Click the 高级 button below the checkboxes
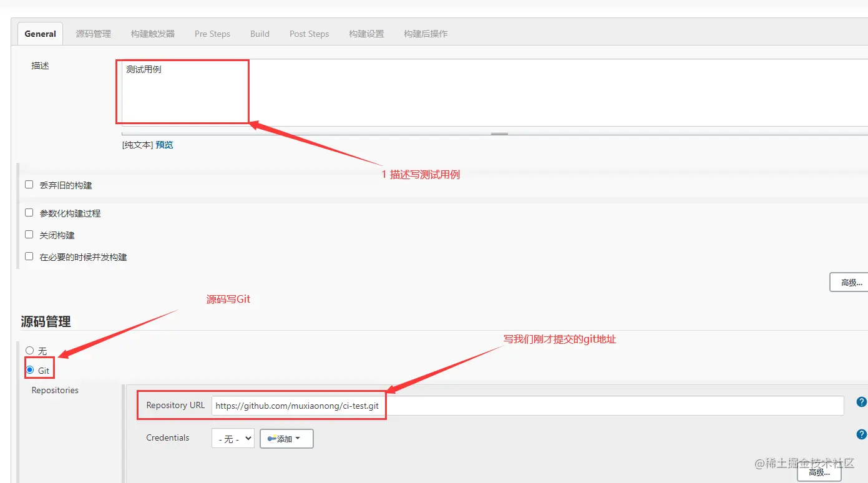Screen dimensions: 868x483 (x=850, y=282)
